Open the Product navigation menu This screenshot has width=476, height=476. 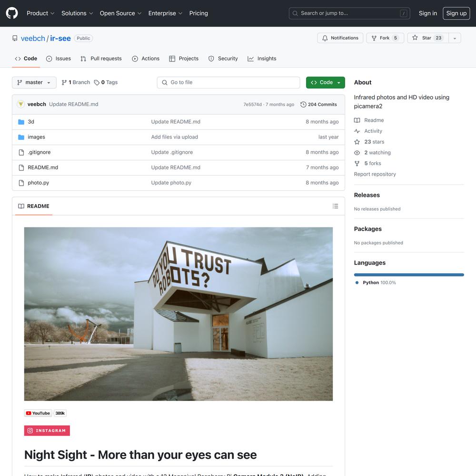40,13
